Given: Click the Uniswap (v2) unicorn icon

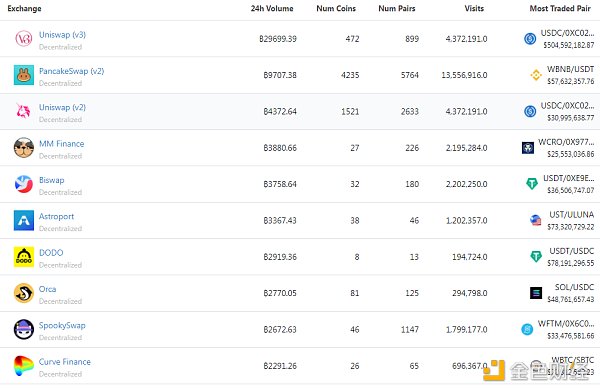Looking at the screenshot, I should (24, 111).
